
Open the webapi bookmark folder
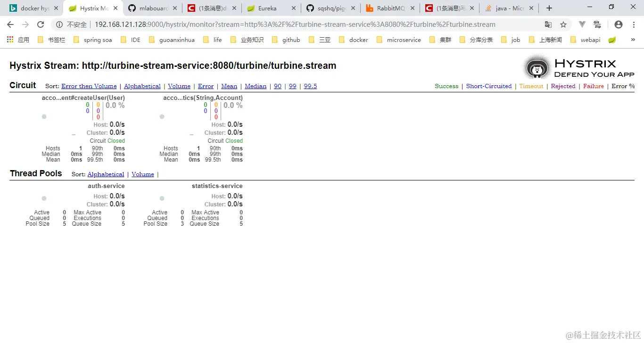585,40
